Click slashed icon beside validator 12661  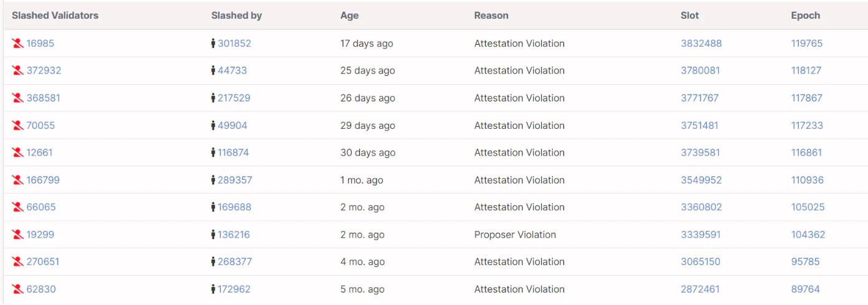(x=17, y=153)
